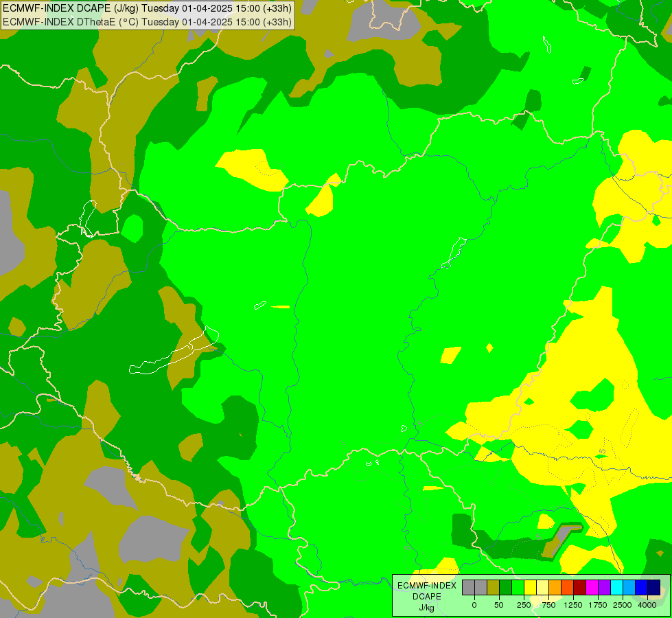
Task: Click the cyan legend swatch
Action: click(x=616, y=587)
